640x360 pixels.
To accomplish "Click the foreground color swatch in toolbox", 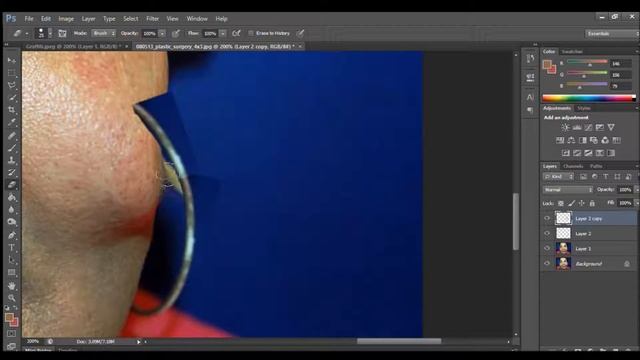I will 9,317.
